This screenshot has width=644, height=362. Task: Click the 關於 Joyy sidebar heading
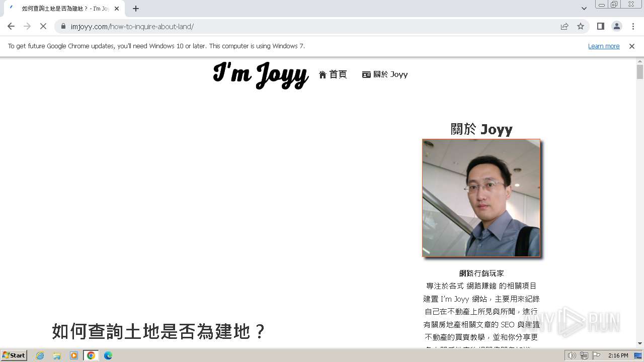(481, 129)
